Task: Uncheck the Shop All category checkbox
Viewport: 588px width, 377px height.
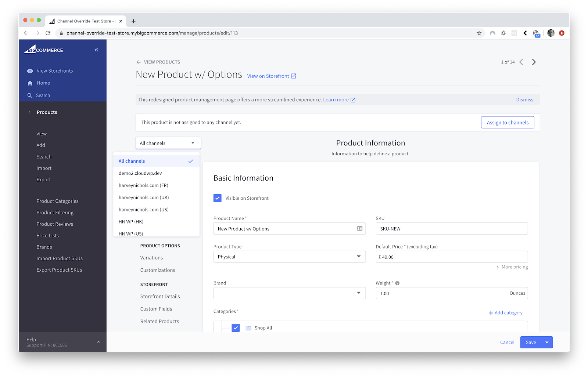Action: coord(236,328)
